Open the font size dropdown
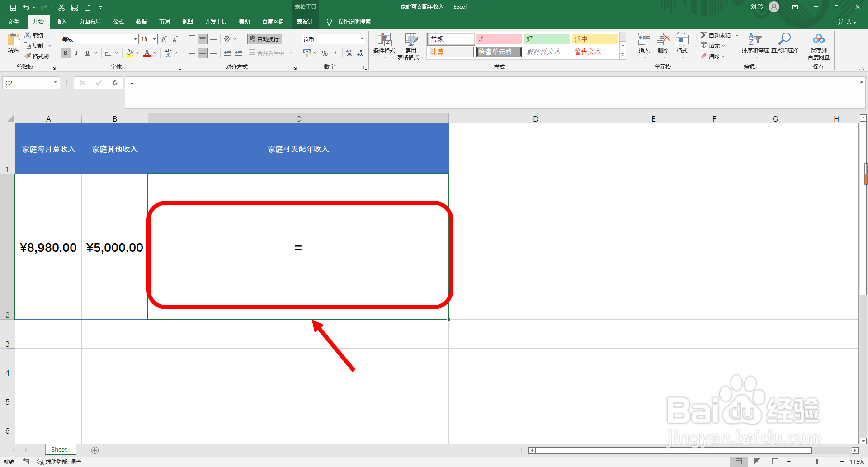 (154, 39)
